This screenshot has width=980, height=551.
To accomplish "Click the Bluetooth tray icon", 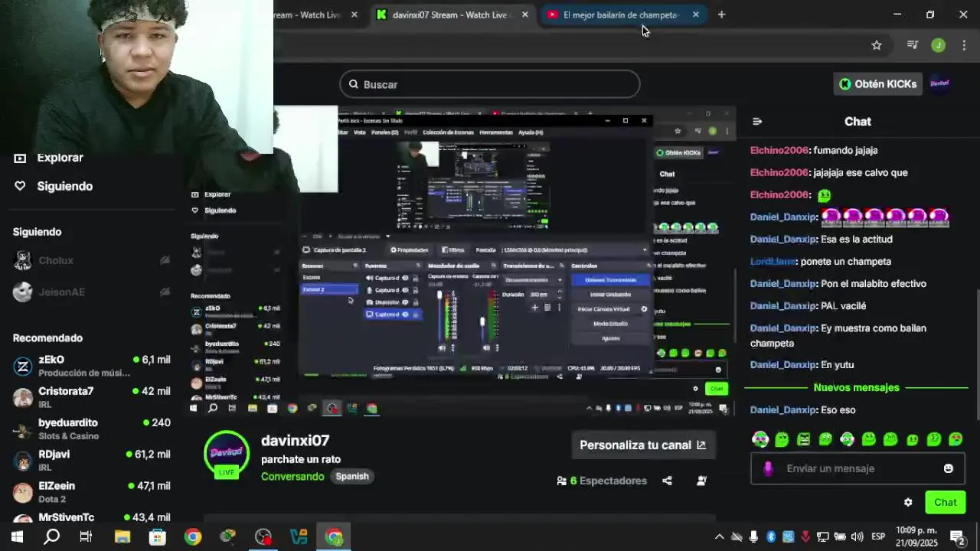I will 771,536.
